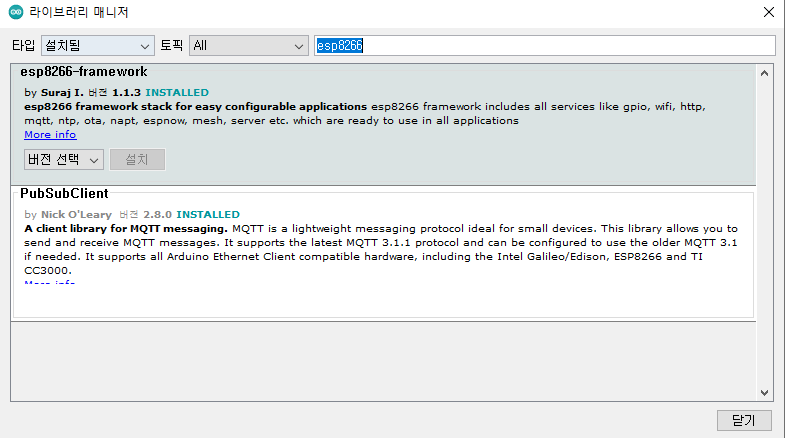Viewport: 785px width, 438px height.
Task: Open the 타입 dropdown showing 설치됨
Action: coord(98,46)
